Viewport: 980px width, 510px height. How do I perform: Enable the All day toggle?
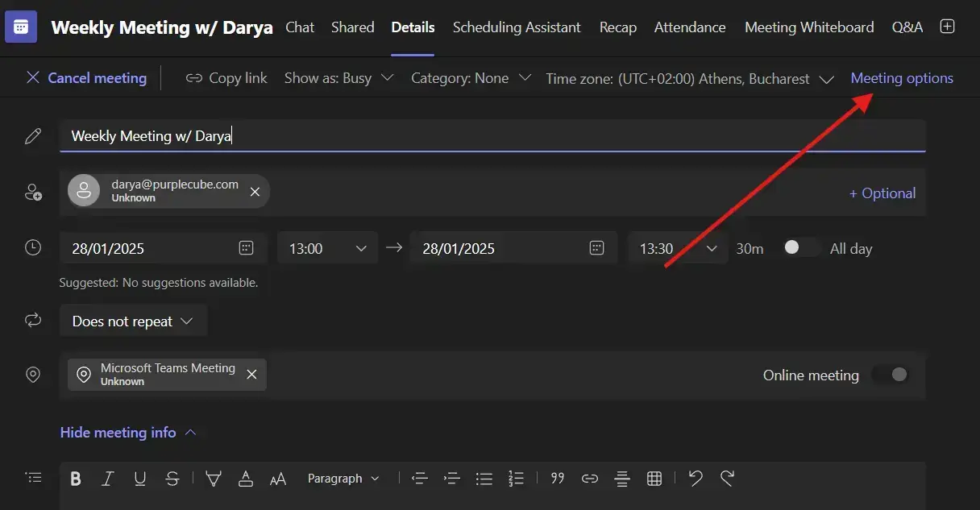tap(800, 248)
